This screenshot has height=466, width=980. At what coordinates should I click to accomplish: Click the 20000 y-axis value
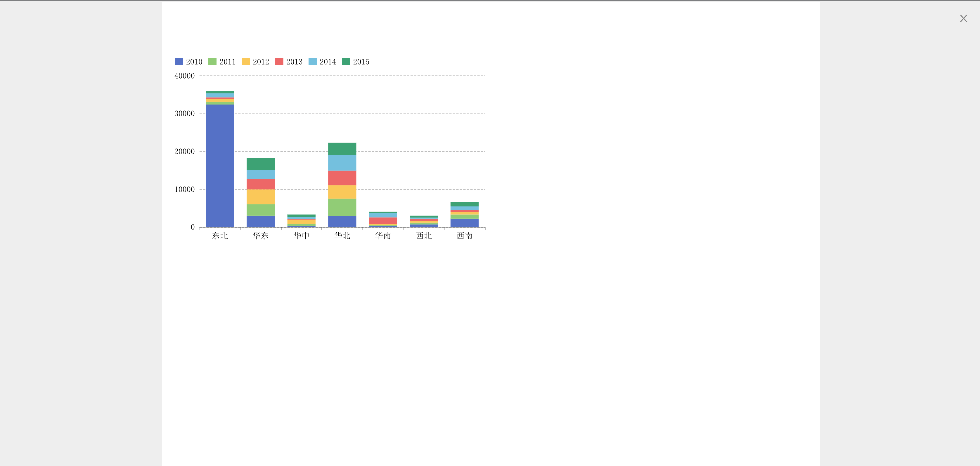[184, 152]
